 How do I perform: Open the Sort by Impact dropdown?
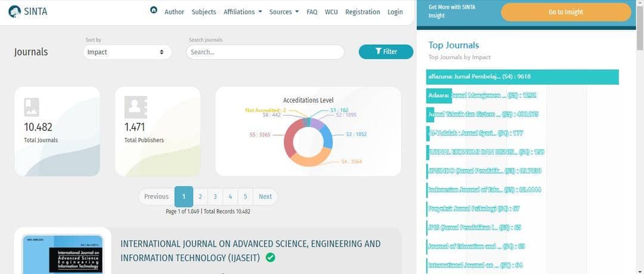click(127, 52)
